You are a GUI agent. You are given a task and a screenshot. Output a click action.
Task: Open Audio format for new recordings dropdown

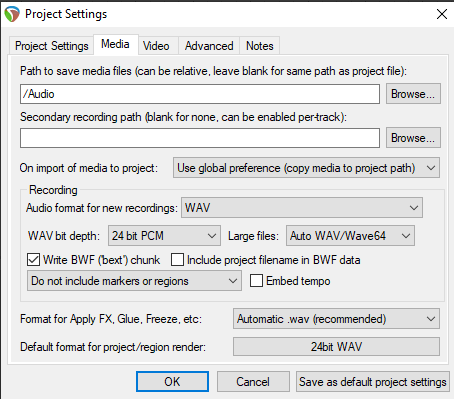pyautogui.click(x=302, y=208)
